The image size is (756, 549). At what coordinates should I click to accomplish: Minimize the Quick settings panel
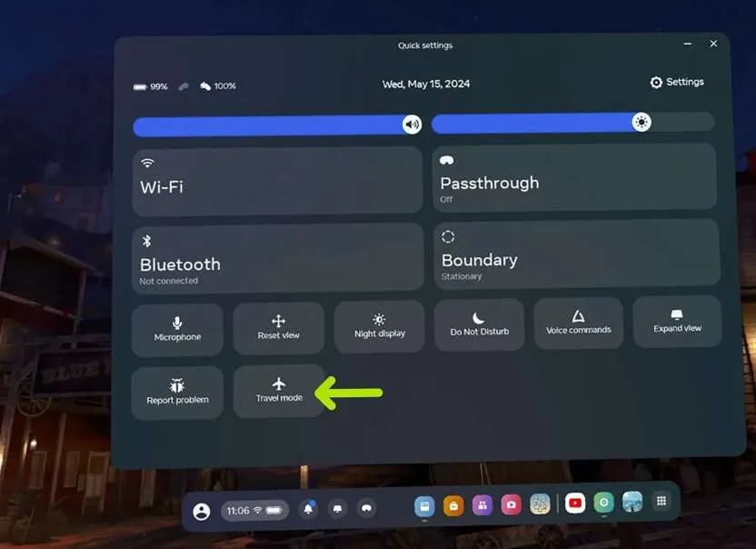pos(688,44)
